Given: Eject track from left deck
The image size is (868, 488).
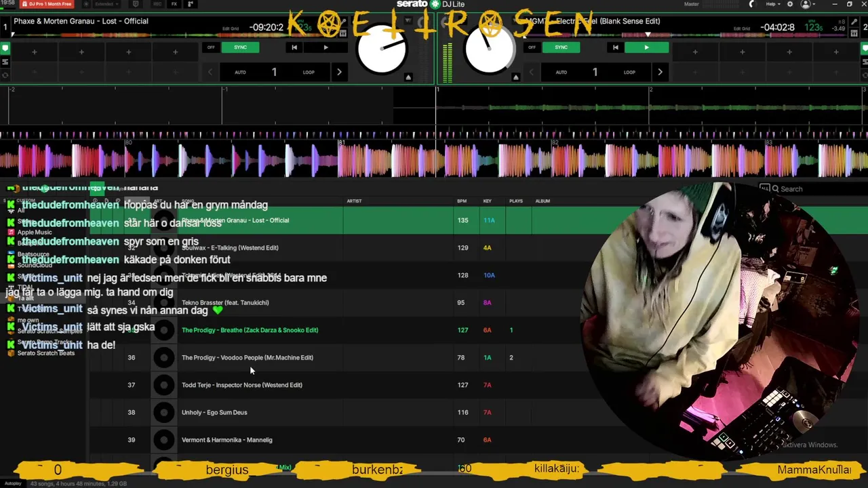Looking at the screenshot, I should (408, 77).
